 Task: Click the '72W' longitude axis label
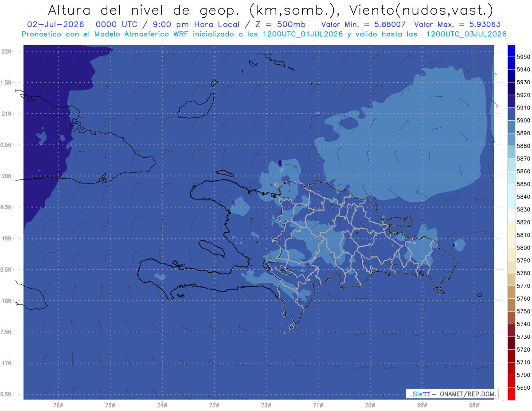pos(266,405)
